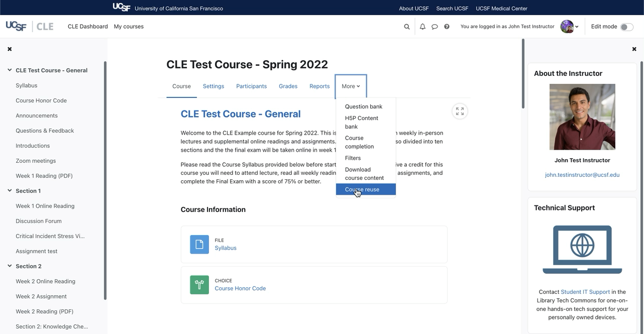
Task: Switch to the Reports tab
Action: [319, 86]
